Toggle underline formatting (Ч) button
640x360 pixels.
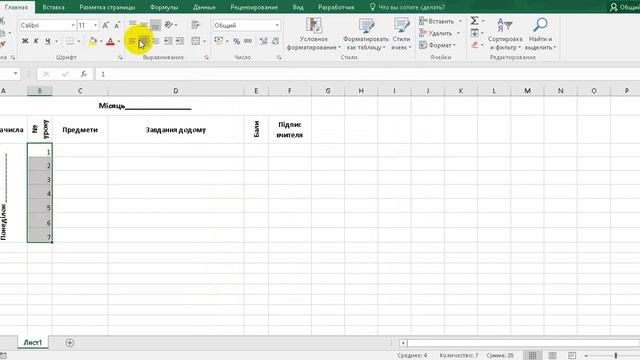[47, 41]
